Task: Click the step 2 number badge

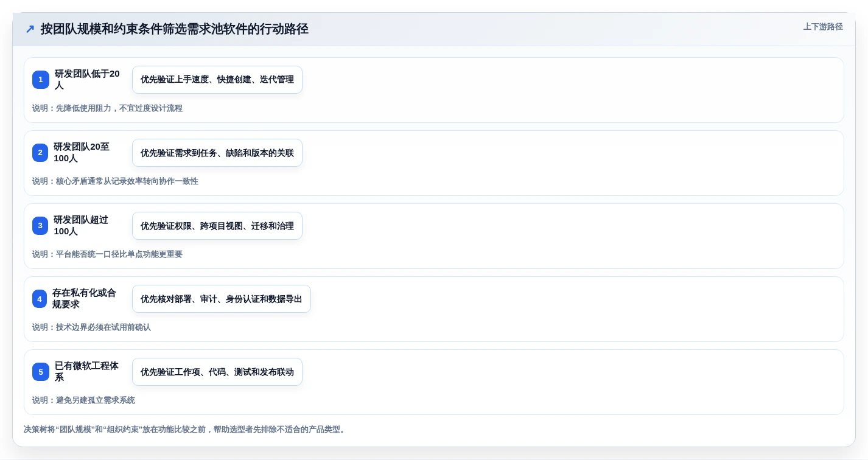Action: [x=40, y=153]
